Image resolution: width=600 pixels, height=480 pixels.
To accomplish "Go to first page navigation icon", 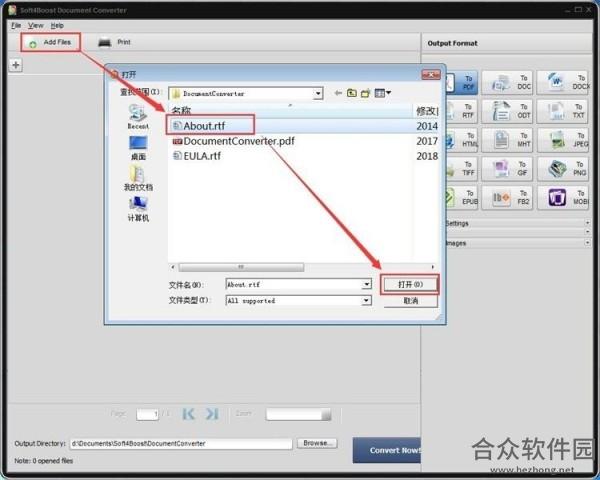I will [x=189, y=414].
